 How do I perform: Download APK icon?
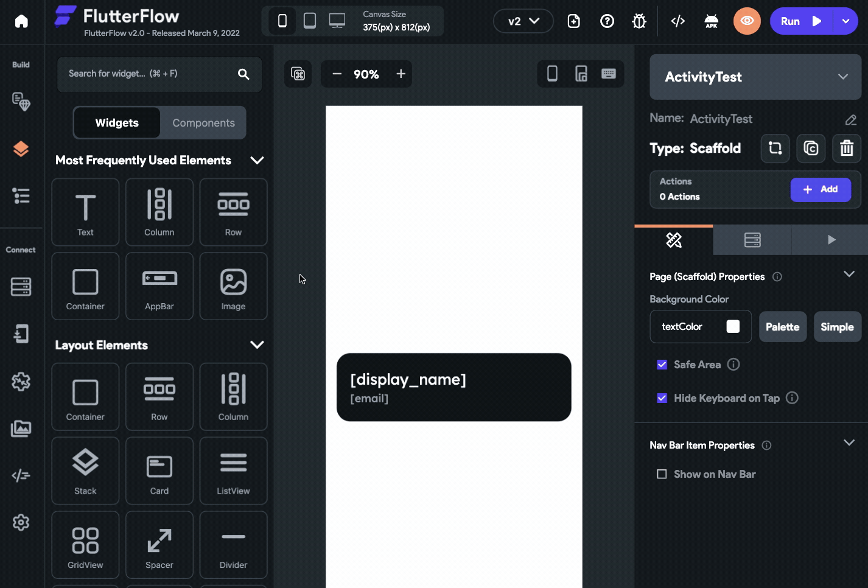[x=711, y=21]
